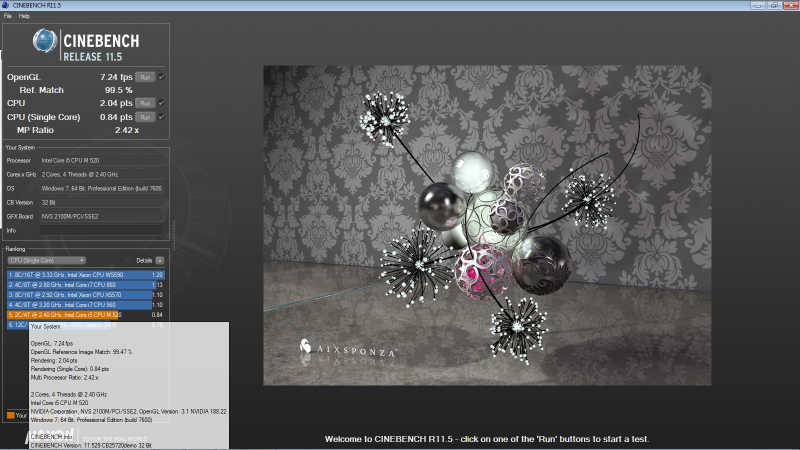Restore down the Cinebench window
The width and height of the screenshot is (800, 450).
[x=774, y=5]
